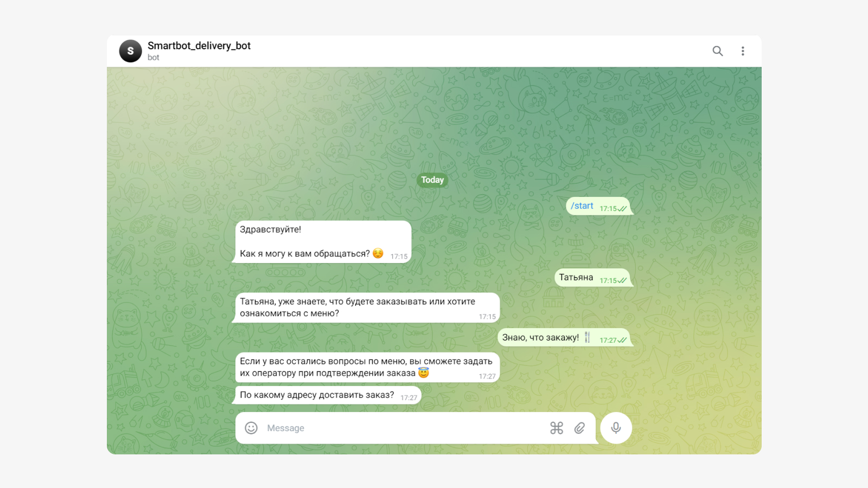Viewport: 868px width, 488px height.
Task: Click the Smartbot_delivery_bot avatar
Action: point(130,51)
